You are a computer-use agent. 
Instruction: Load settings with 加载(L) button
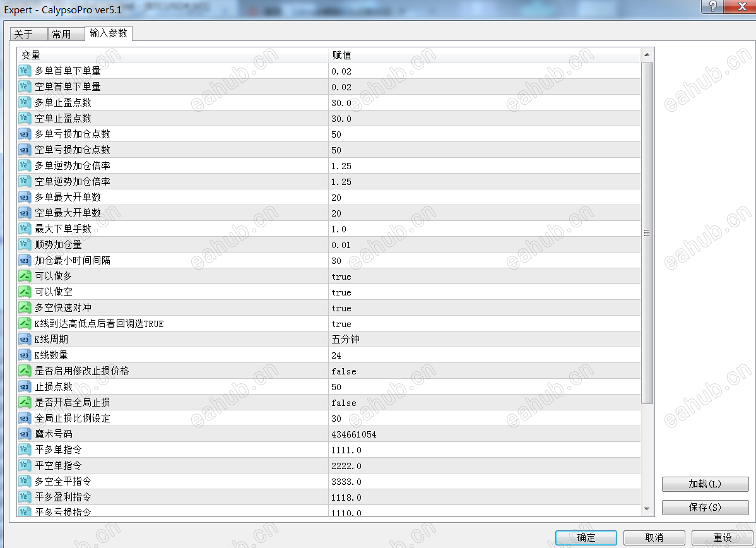point(705,484)
